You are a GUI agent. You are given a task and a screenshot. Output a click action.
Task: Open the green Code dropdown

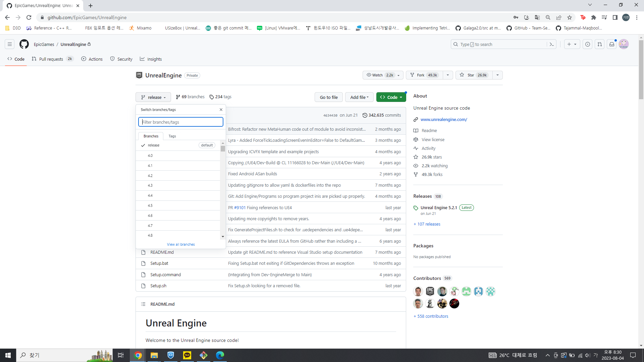click(391, 97)
